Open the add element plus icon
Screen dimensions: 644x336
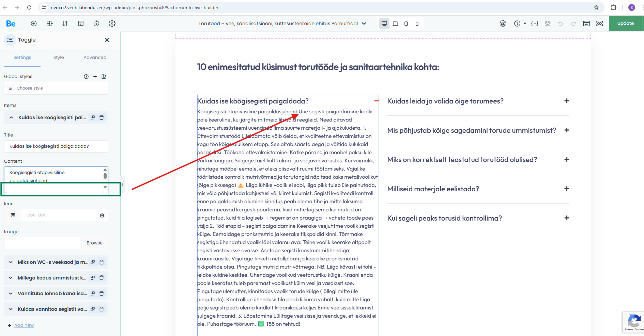[33, 23]
